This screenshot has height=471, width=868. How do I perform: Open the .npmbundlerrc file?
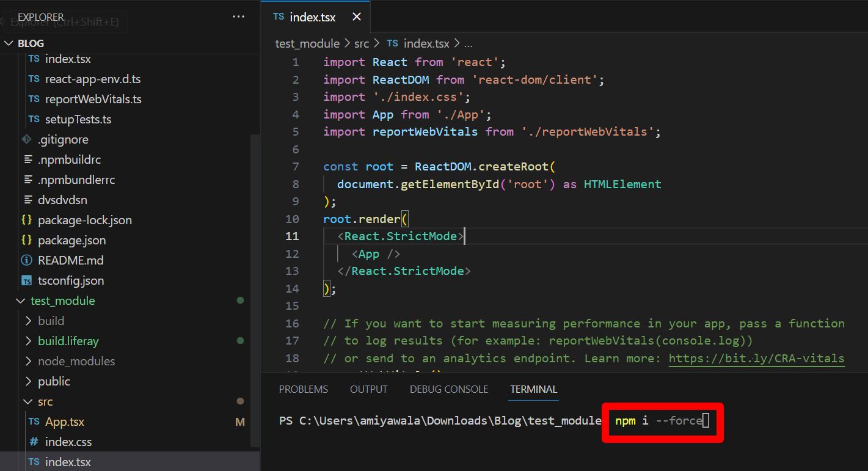point(76,180)
